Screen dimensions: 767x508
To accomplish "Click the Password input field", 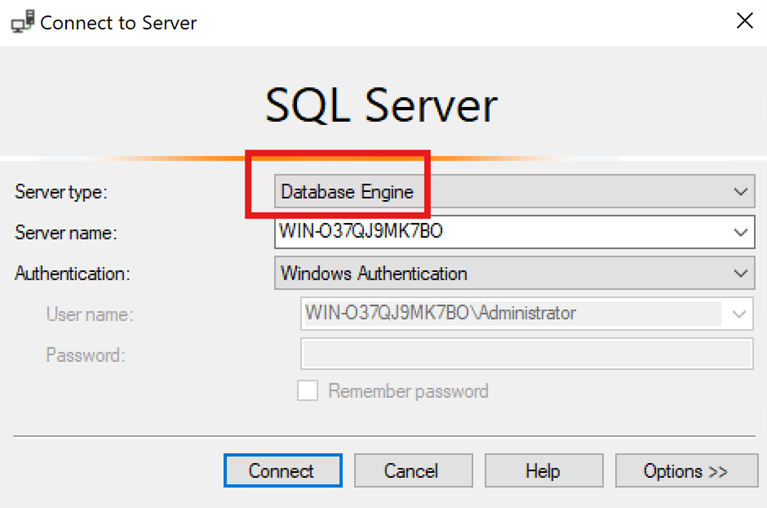I will pyautogui.click(x=526, y=353).
